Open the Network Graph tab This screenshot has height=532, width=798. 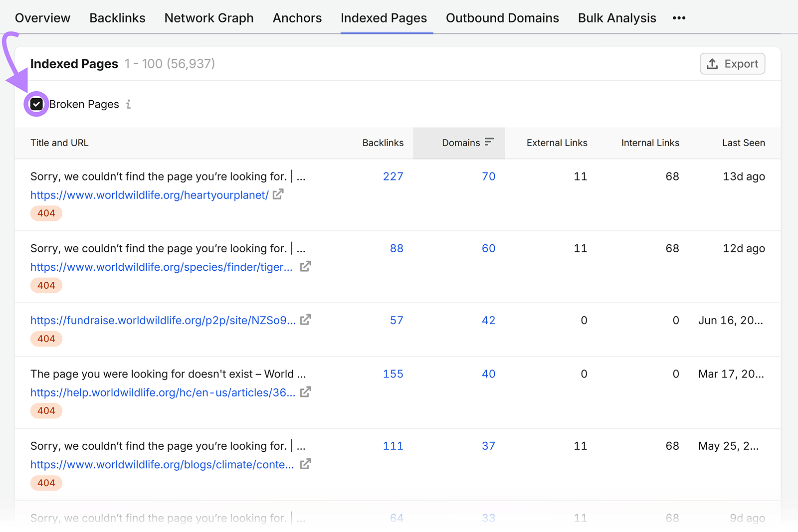coord(209,18)
